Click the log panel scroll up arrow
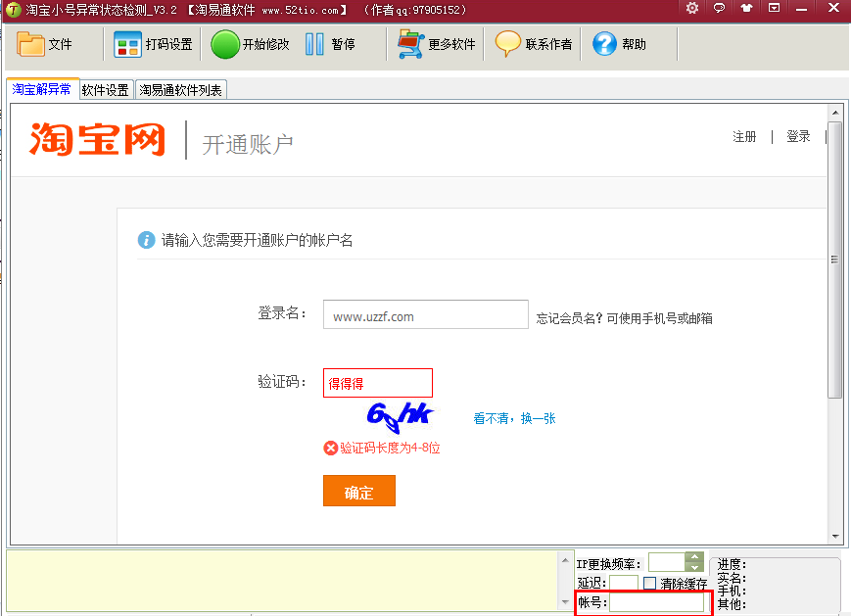This screenshot has height=616, width=851. pos(565,559)
